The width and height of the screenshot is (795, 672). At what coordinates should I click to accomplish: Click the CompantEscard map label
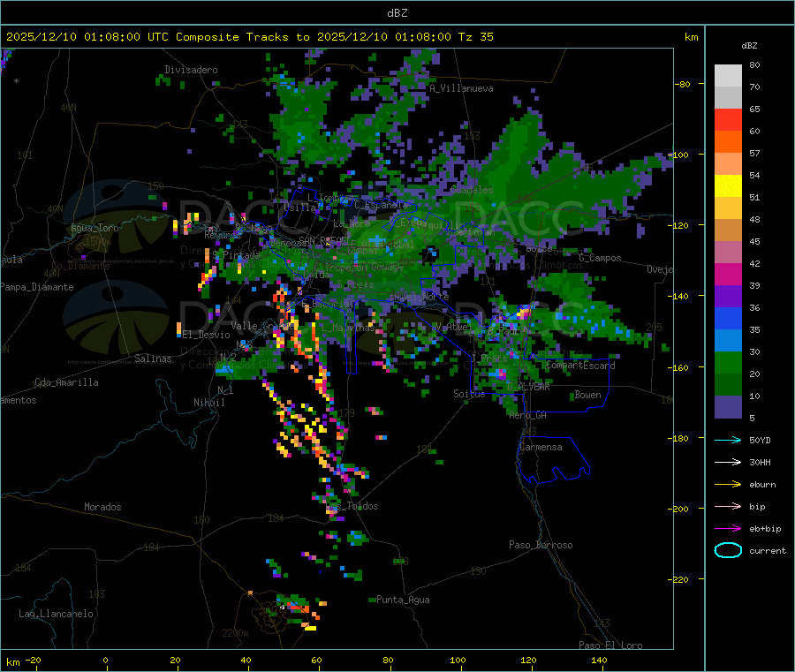pyautogui.click(x=580, y=365)
